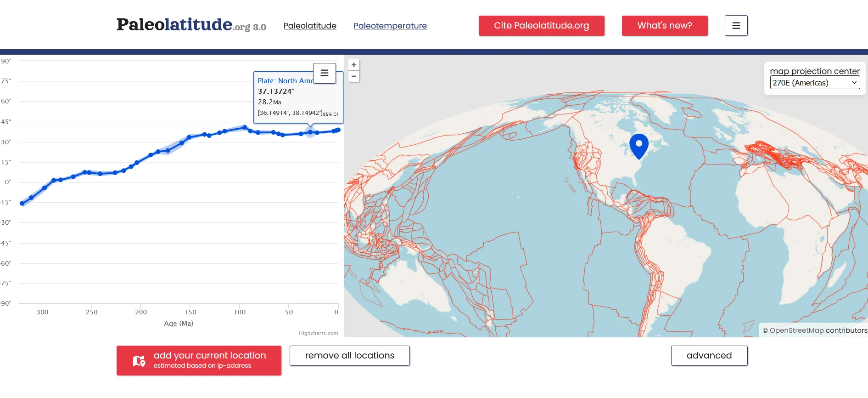Image resolution: width=868 pixels, height=398 pixels.
Task: Click the What's new? button
Action: click(664, 26)
